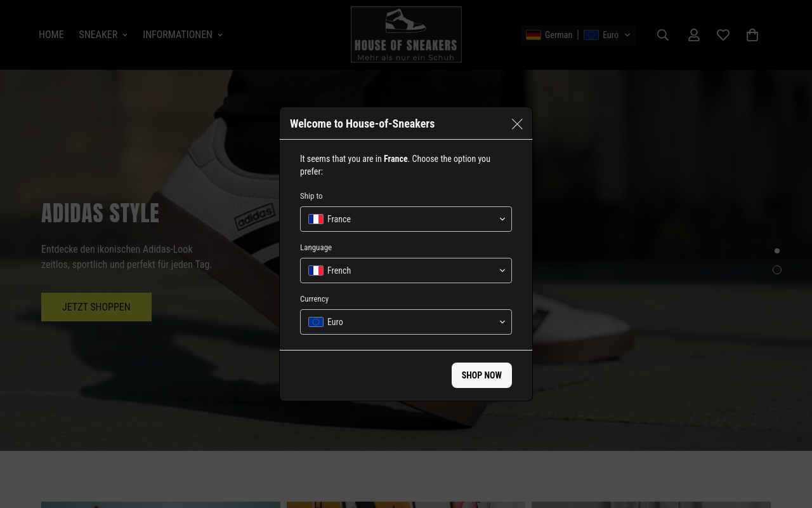This screenshot has height=508, width=812.
Task: Open the user account icon
Action: tap(694, 35)
